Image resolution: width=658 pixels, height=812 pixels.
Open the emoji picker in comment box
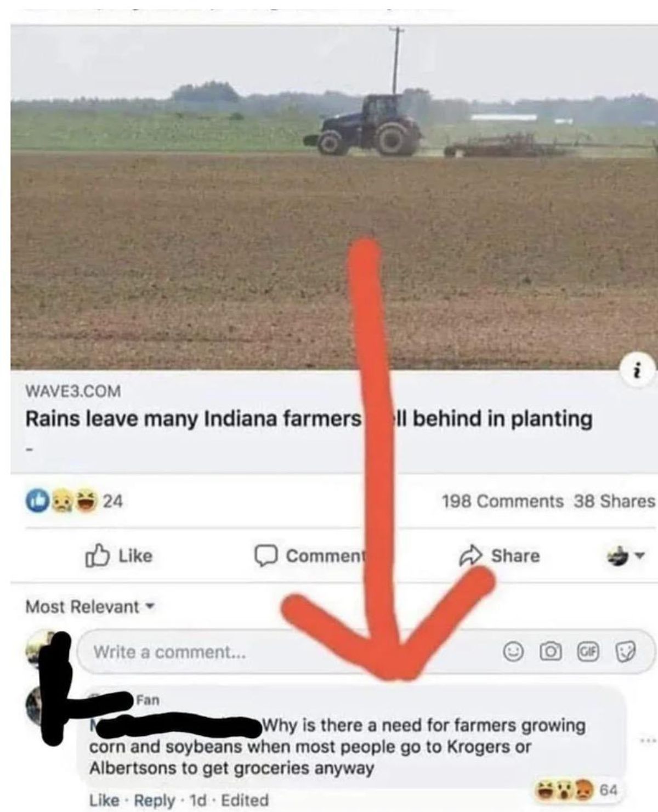513,652
